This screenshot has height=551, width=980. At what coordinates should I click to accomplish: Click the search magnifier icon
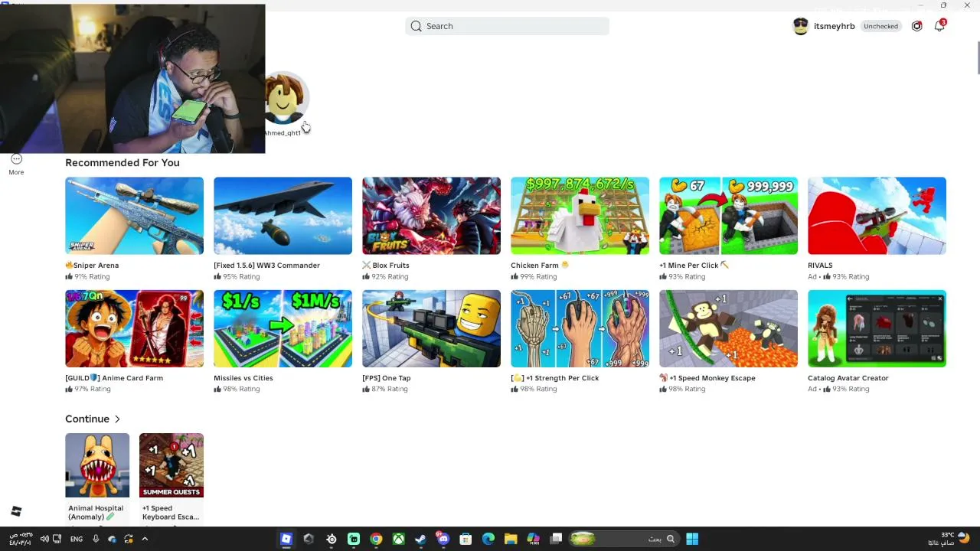point(416,26)
